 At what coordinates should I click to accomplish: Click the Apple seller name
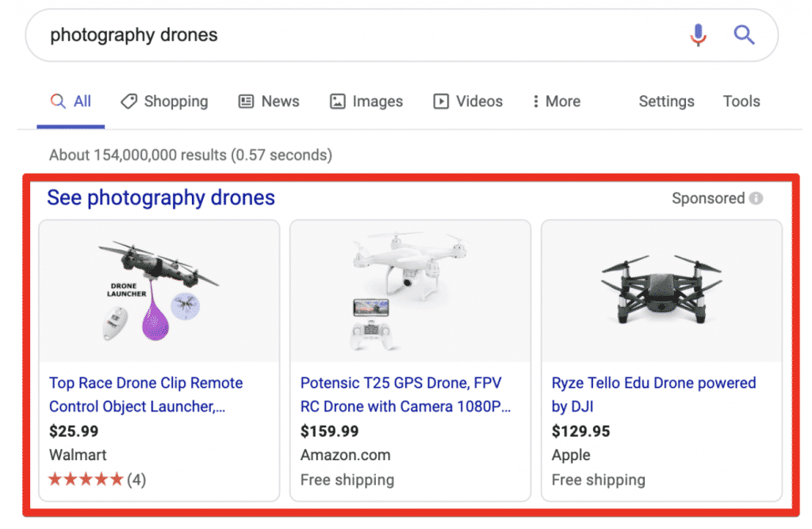[x=571, y=455]
